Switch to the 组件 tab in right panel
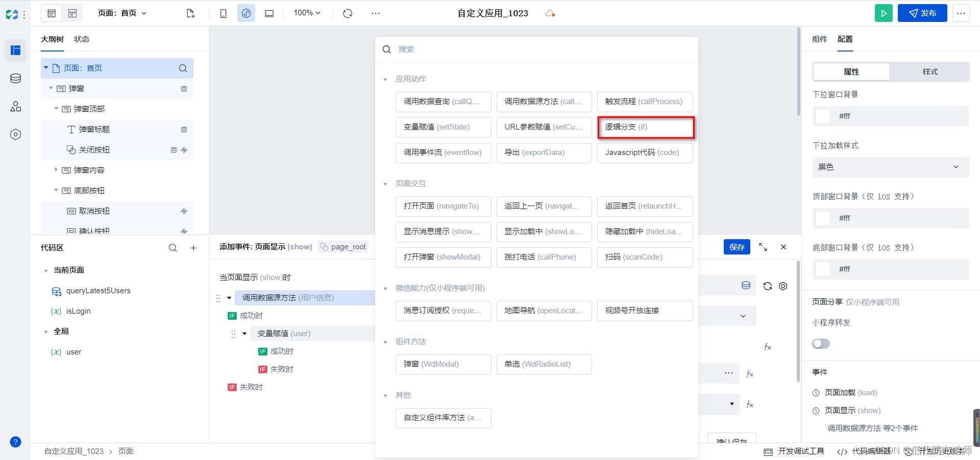The height and width of the screenshot is (460, 980). click(x=820, y=39)
